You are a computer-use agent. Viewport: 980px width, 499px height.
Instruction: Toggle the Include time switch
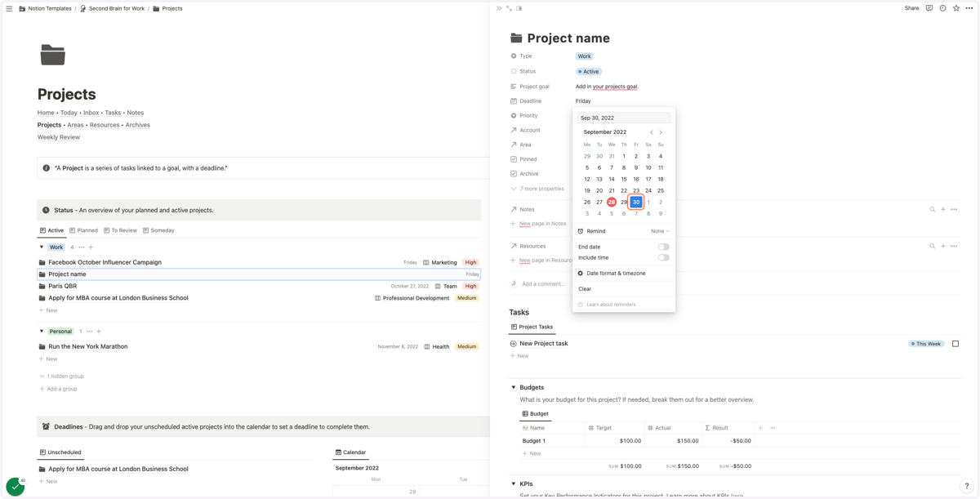point(663,258)
